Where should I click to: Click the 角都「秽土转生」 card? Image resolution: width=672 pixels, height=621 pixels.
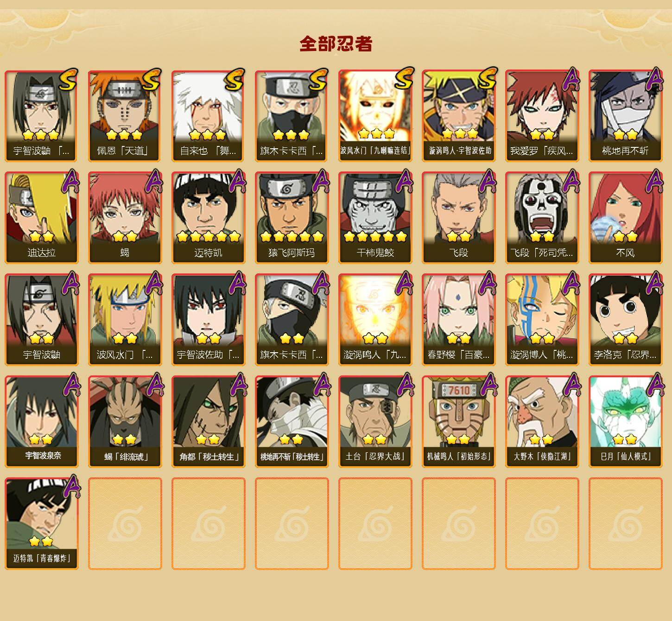[x=209, y=422]
